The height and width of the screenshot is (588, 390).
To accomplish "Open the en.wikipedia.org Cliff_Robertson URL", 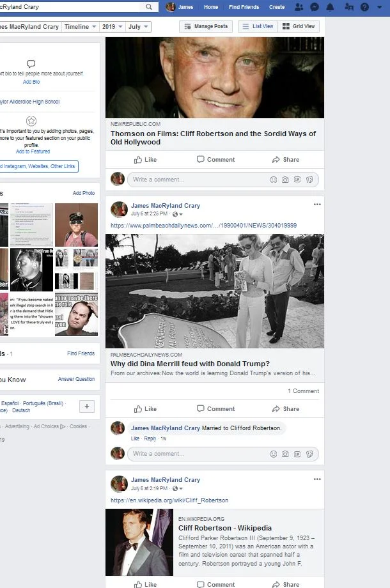I will click(x=169, y=500).
